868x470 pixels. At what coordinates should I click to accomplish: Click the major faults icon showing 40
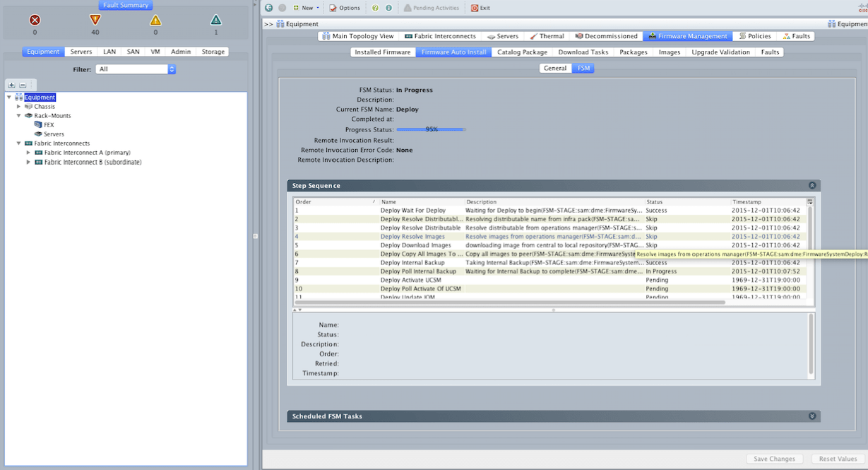click(95, 20)
